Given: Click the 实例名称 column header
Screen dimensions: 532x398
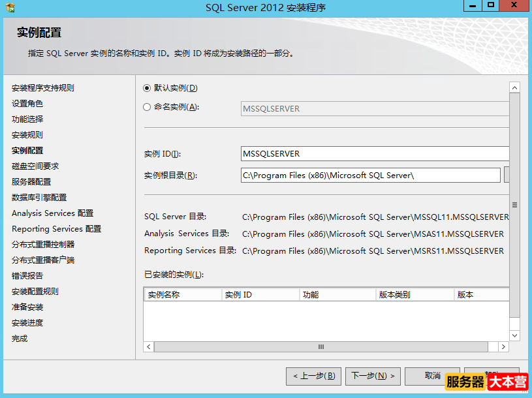Looking at the screenshot, I should (x=183, y=295).
